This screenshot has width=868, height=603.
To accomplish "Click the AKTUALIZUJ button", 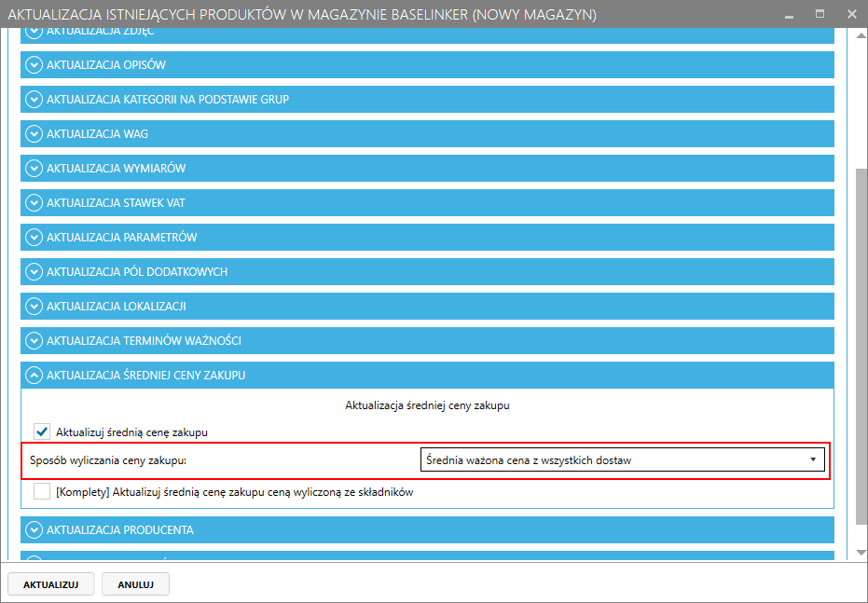I will tap(51, 584).
